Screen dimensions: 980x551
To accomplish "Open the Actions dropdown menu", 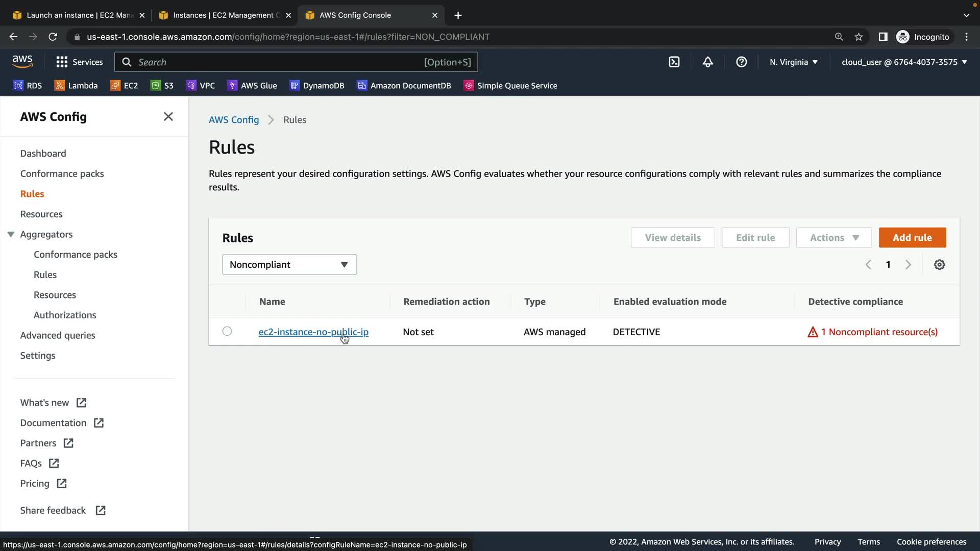I will (834, 238).
